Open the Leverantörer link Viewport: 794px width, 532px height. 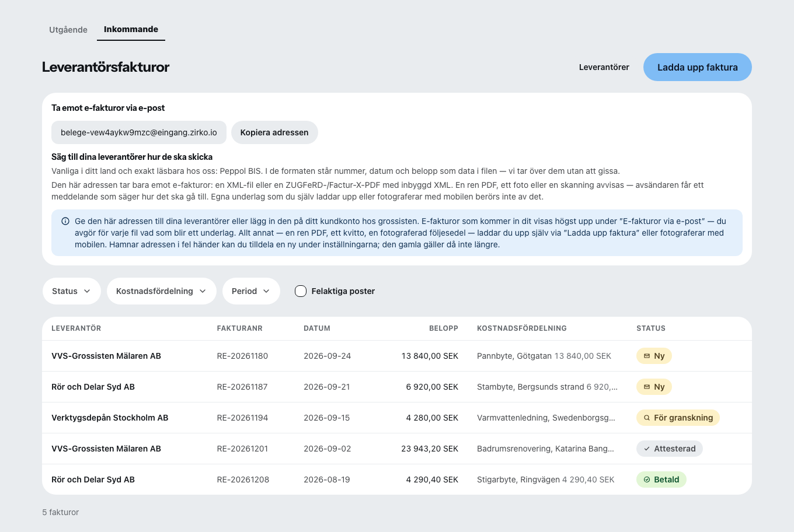pos(604,67)
